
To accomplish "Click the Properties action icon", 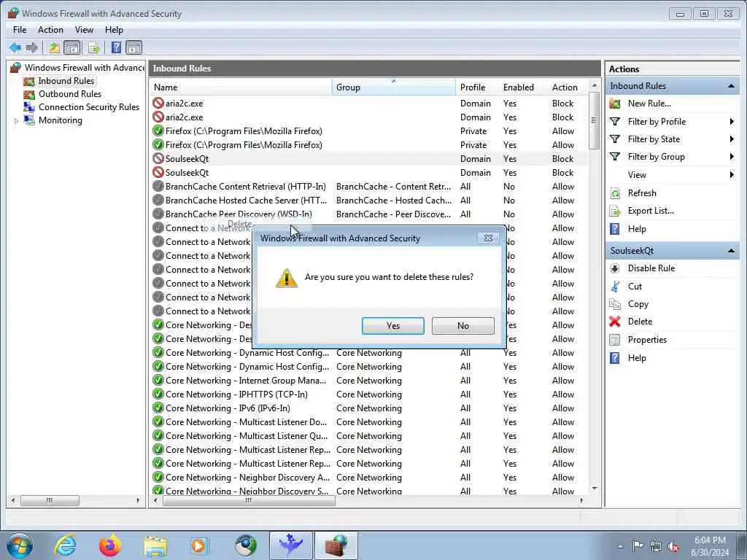I will tap(615, 340).
